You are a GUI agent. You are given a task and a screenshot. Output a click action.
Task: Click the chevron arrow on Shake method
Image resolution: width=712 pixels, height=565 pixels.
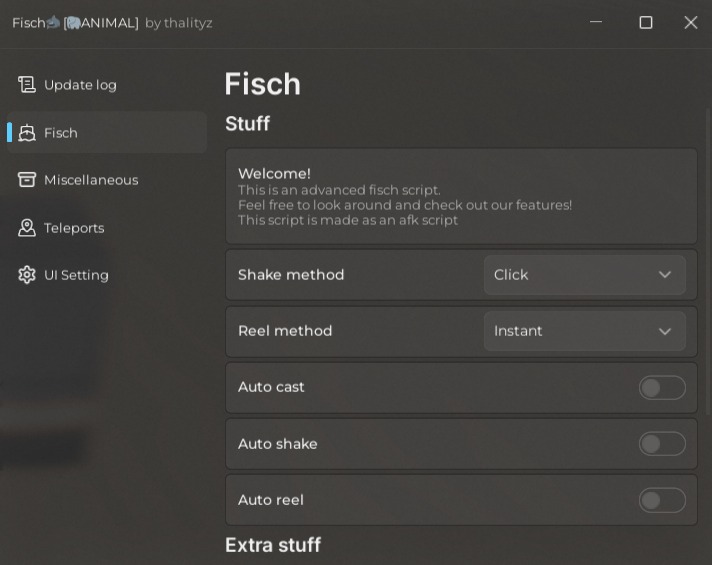coord(665,275)
